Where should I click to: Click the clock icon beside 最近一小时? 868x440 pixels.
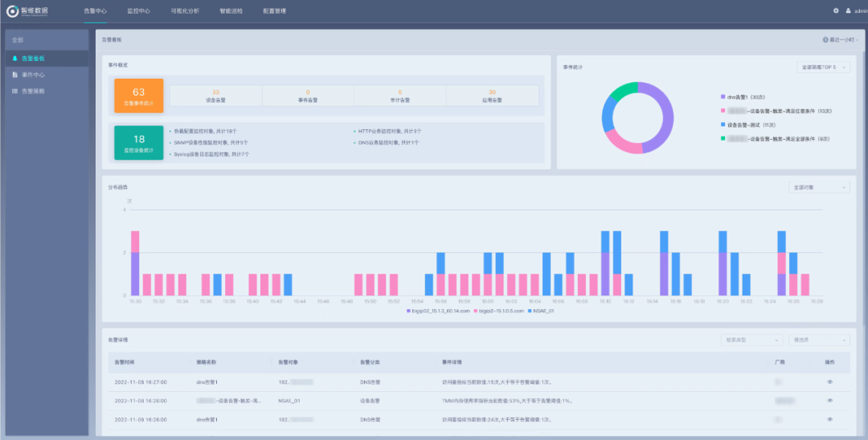click(825, 40)
